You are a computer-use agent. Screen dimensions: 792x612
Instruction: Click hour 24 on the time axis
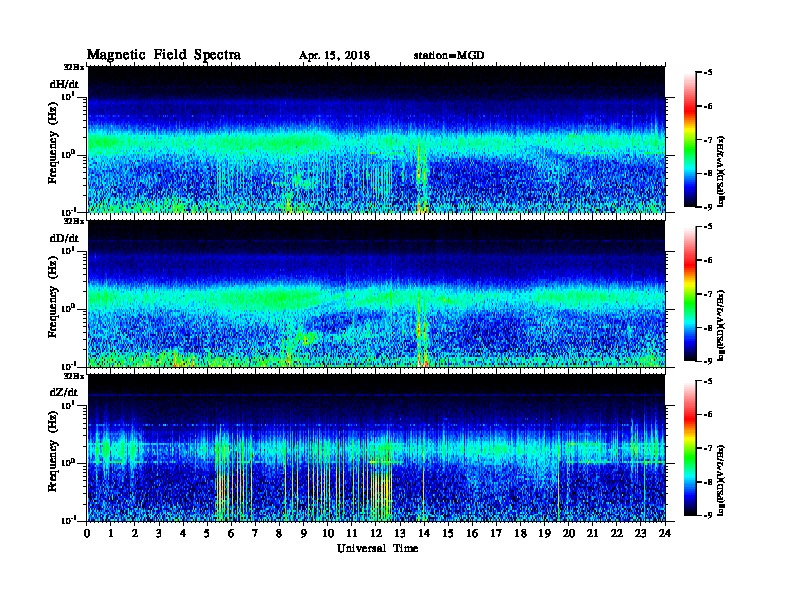click(x=665, y=533)
